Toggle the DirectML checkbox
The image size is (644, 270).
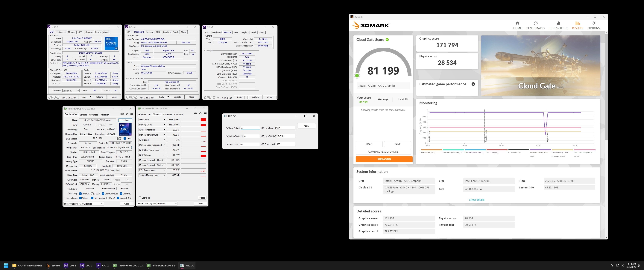click(121, 194)
